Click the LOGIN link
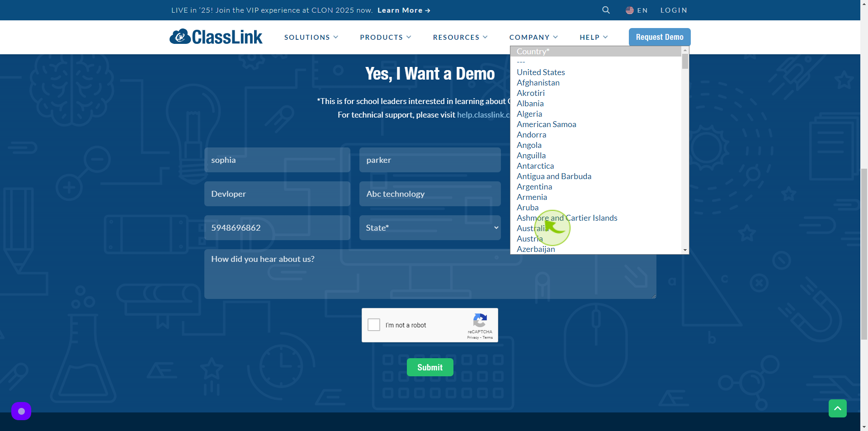The height and width of the screenshot is (431, 868). coord(674,10)
